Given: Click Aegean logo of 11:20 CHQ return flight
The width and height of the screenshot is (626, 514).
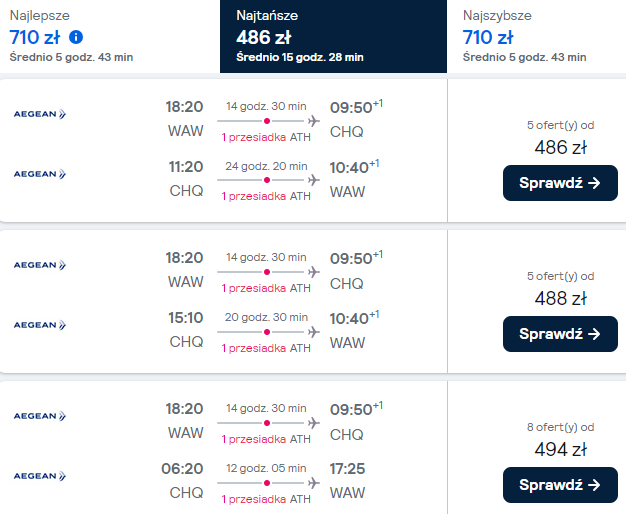Looking at the screenshot, I should click(39, 174).
